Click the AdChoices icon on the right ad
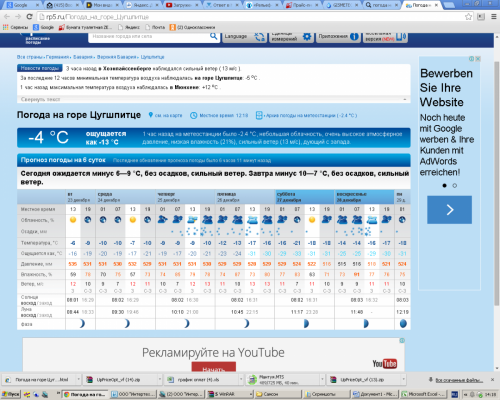The height and width of the screenshot is (400, 500). click(x=472, y=59)
